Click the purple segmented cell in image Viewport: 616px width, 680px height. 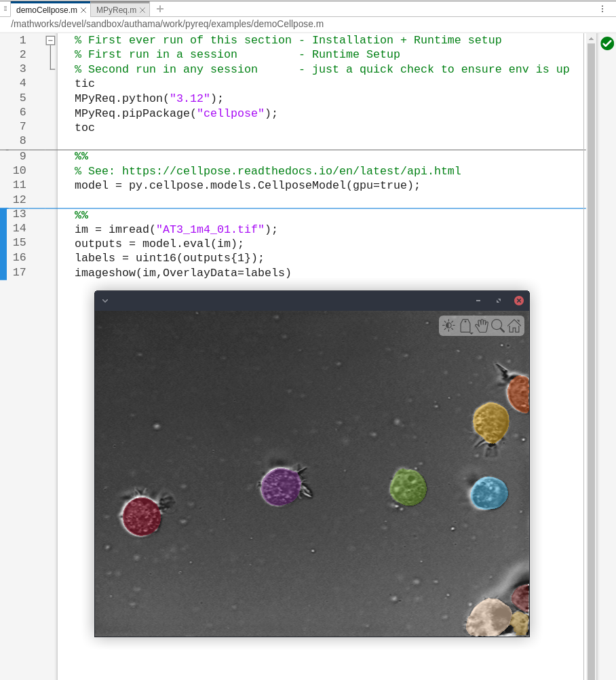pos(281,487)
